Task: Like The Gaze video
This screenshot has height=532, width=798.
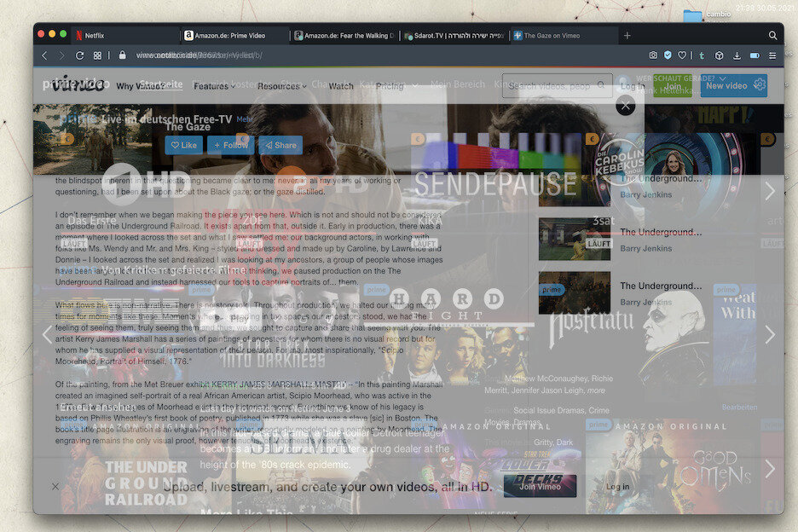Action: tap(183, 145)
